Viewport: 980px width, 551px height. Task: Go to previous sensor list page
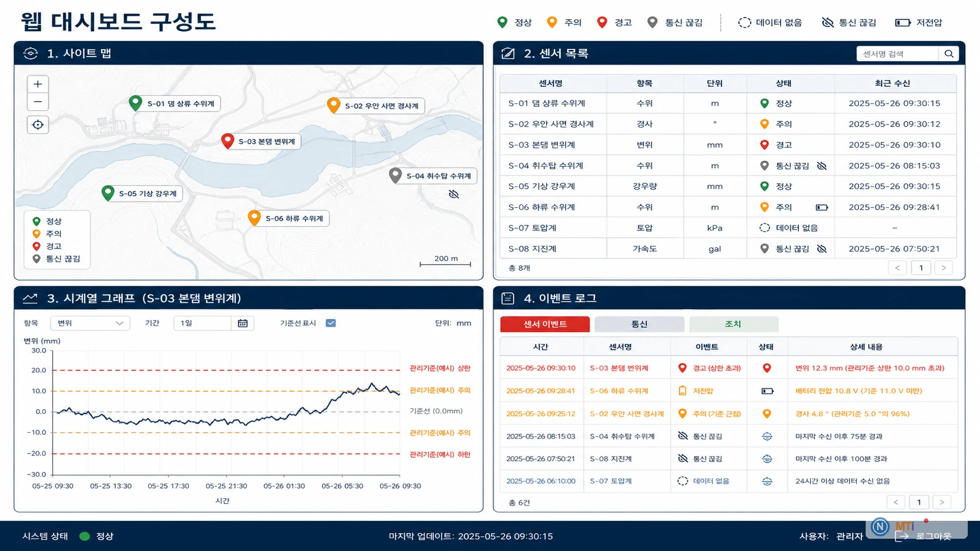coord(897,268)
